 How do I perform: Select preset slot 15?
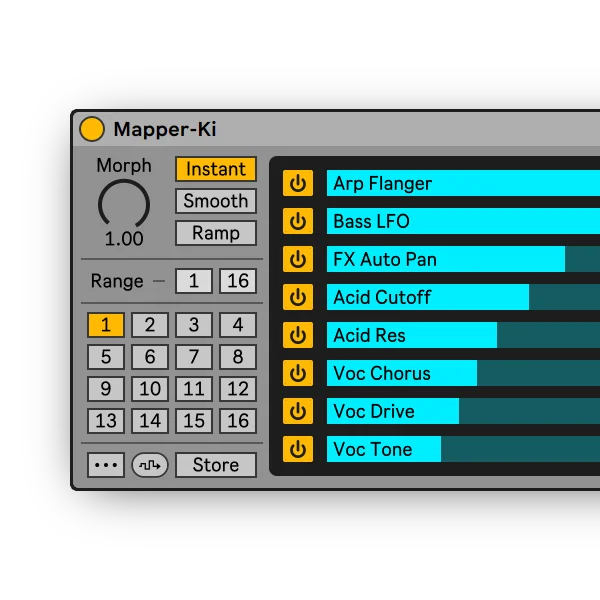click(194, 421)
